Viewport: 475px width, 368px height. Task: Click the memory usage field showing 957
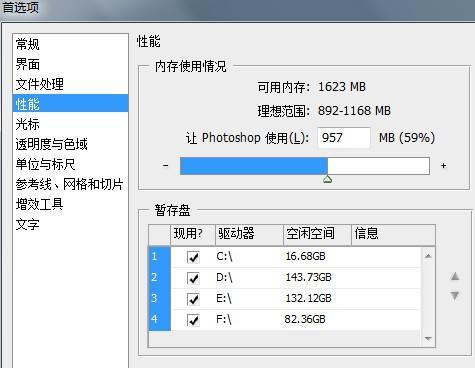344,138
